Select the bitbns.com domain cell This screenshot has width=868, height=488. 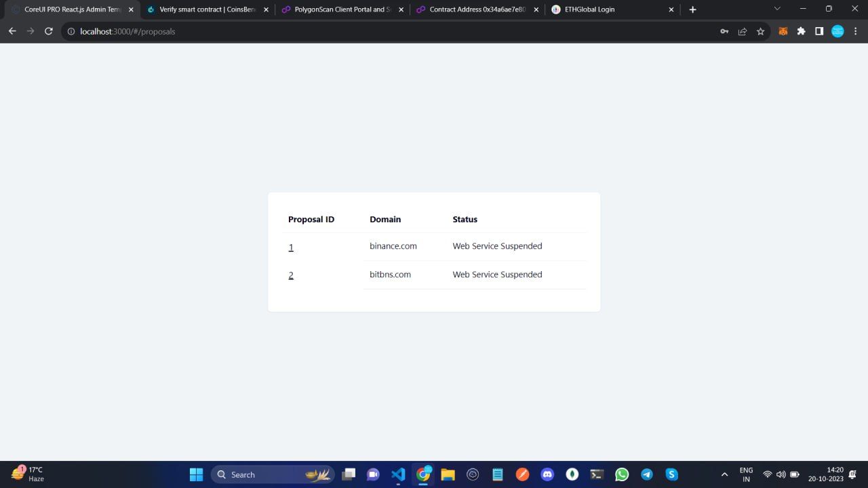point(390,274)
